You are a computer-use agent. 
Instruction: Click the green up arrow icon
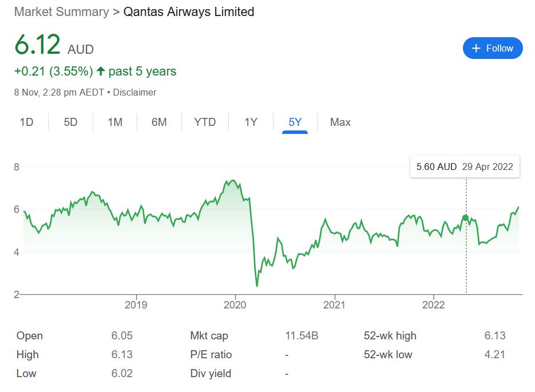pyautogui.click(x=101, y=72)
